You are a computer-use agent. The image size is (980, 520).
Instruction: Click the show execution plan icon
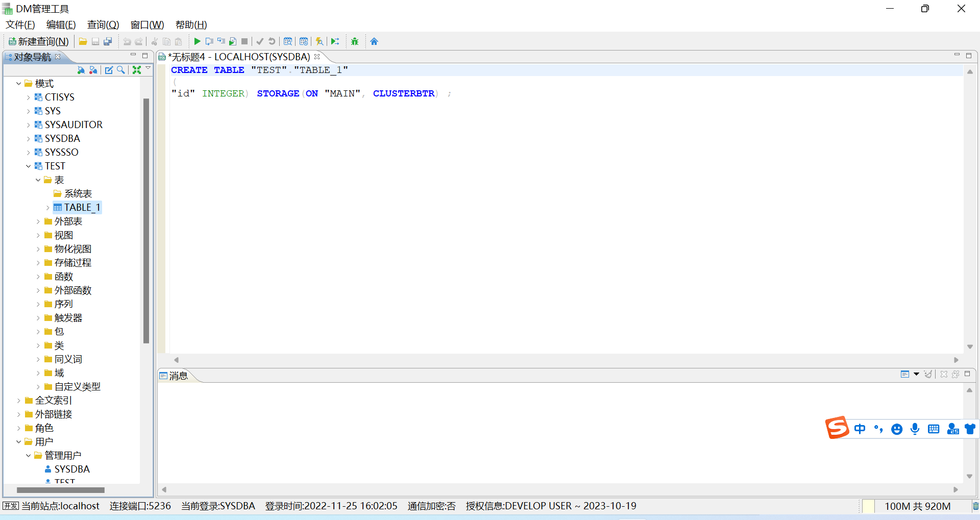[x=288, y=41]
